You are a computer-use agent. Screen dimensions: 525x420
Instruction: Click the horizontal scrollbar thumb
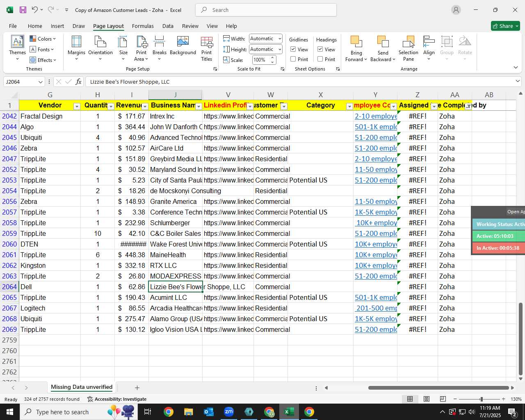pyautogui.click(x=438, y=388)
